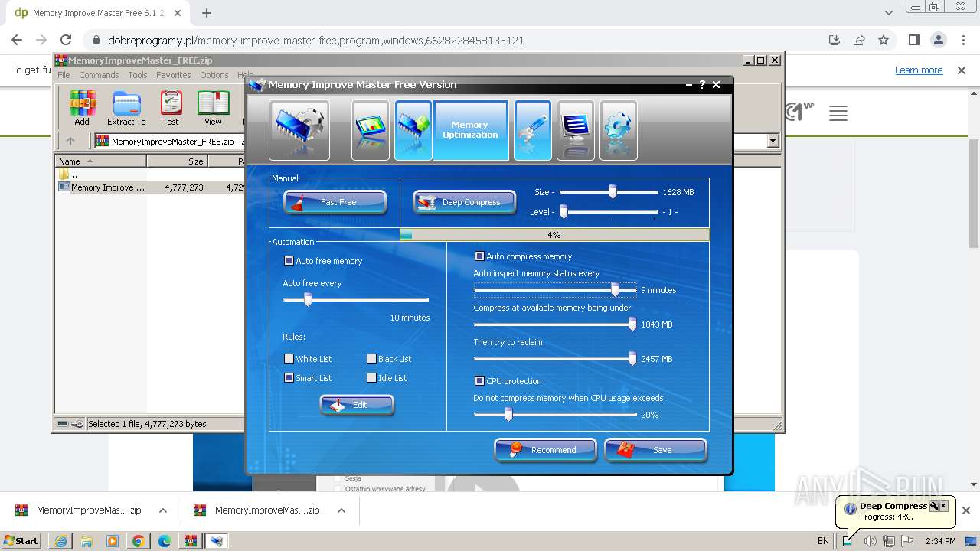Go up one folder in WinRAR
This screenshot has height=551, width=980.
pos(70,141)
